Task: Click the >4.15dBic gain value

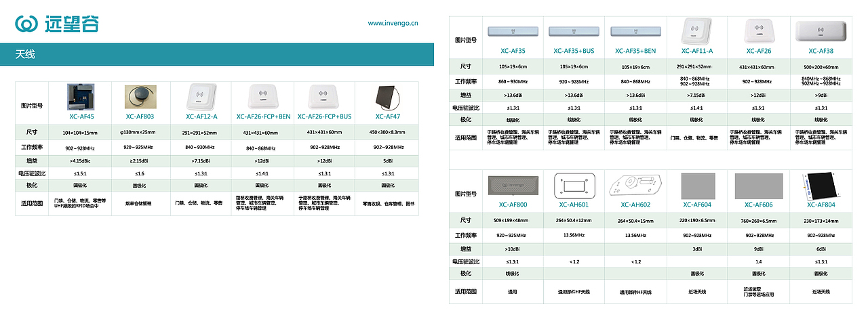Action: [x=81, y=161]
